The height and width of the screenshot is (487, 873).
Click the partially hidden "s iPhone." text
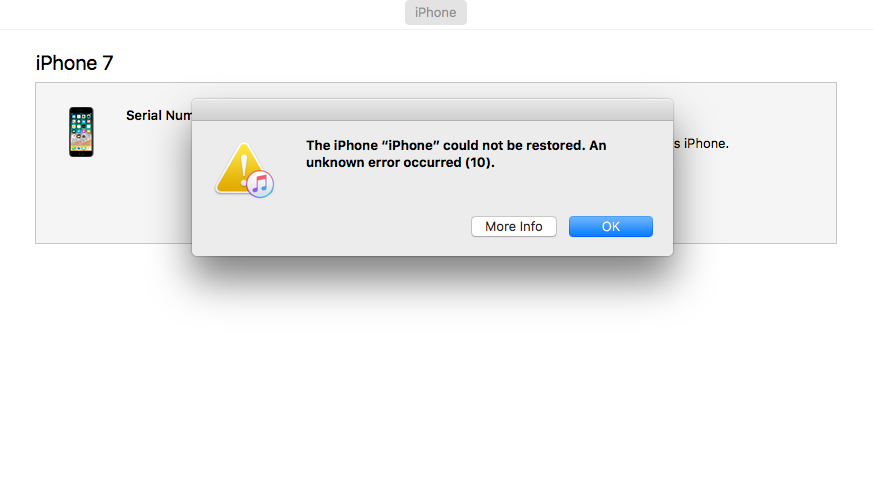pos(701,144)
